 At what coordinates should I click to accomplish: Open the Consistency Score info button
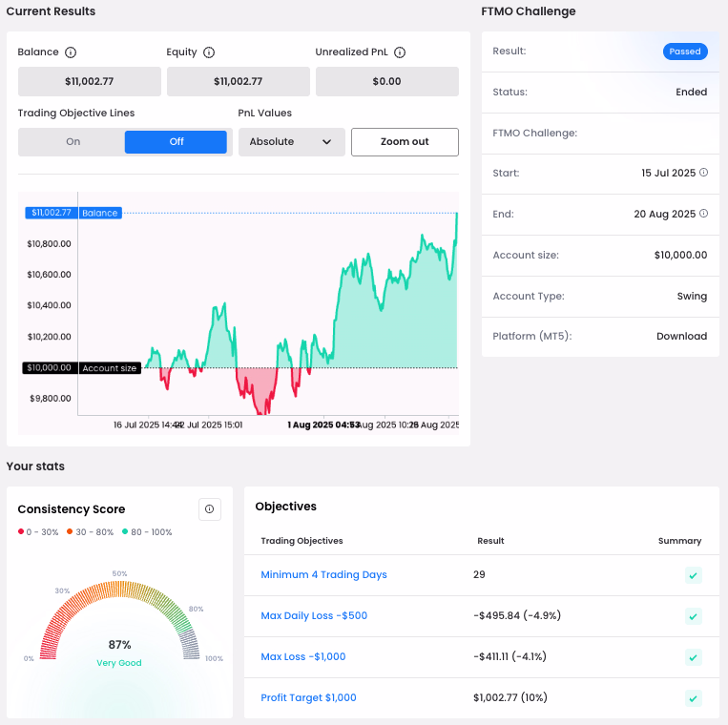point(209,509)
